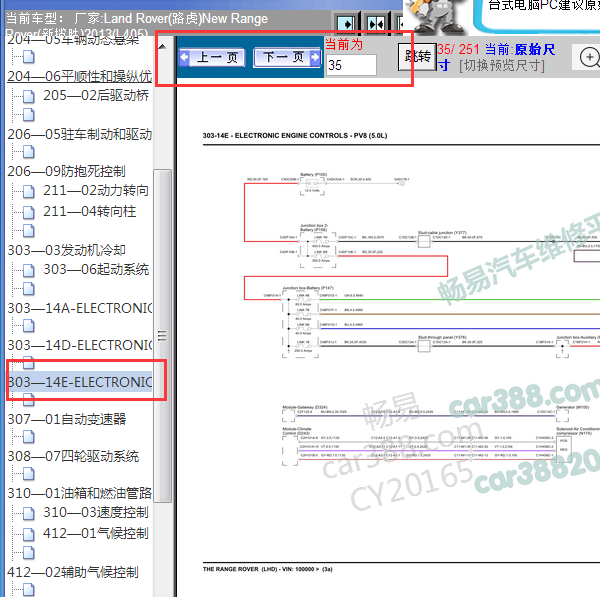This screenshot has width=600, height=597.
Task: Open 412—02辅助气候控制 in the tree
Action: (x=73, y=572)
